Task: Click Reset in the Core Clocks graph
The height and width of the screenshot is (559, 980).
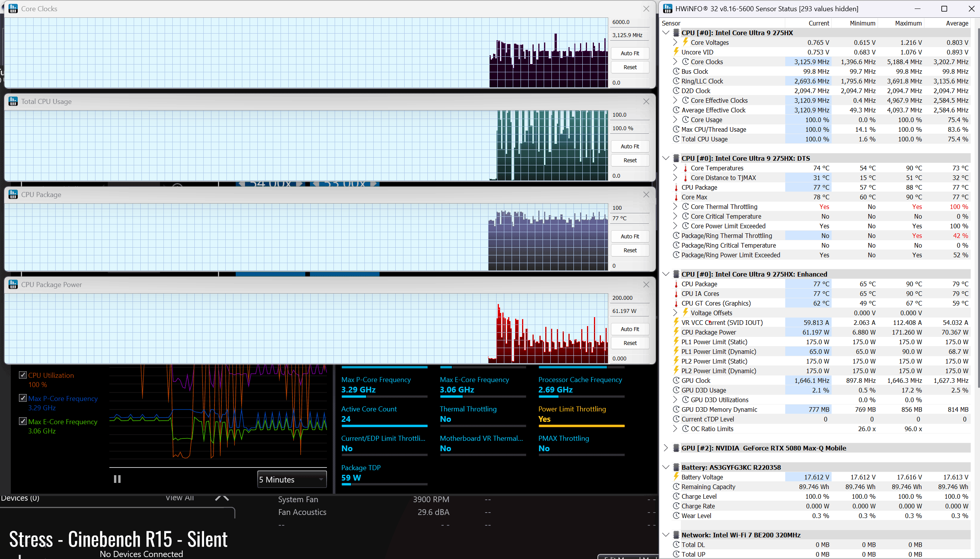Action: (630, 67)
